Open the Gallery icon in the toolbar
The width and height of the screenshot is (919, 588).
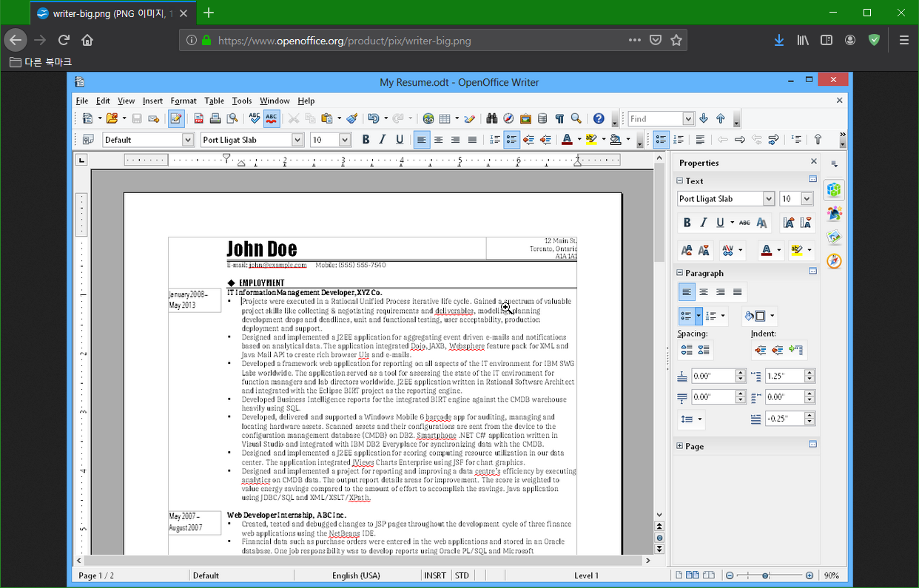525,118
